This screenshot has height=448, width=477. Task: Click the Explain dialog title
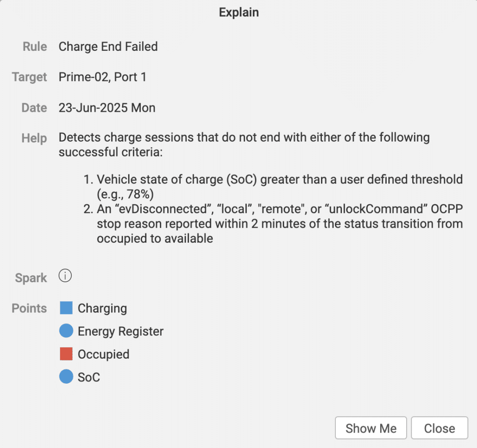point(238,12)
